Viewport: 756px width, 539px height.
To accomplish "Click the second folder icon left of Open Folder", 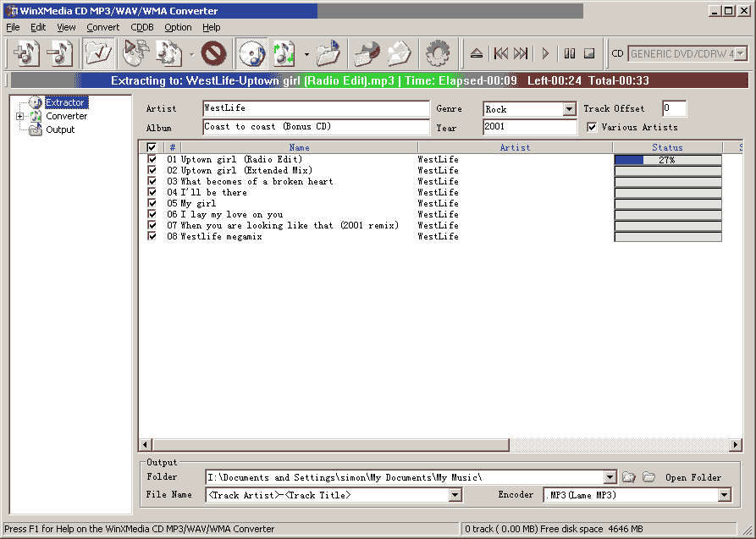I will 649,477.
